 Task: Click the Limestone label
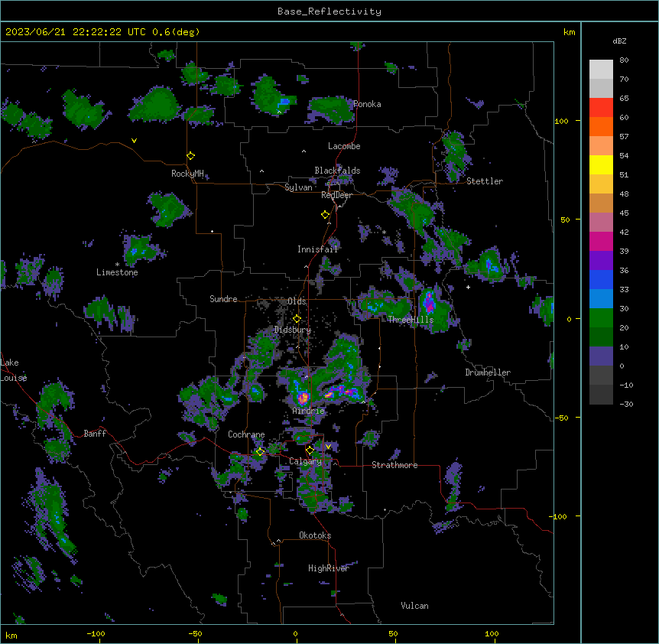point(117,272)
